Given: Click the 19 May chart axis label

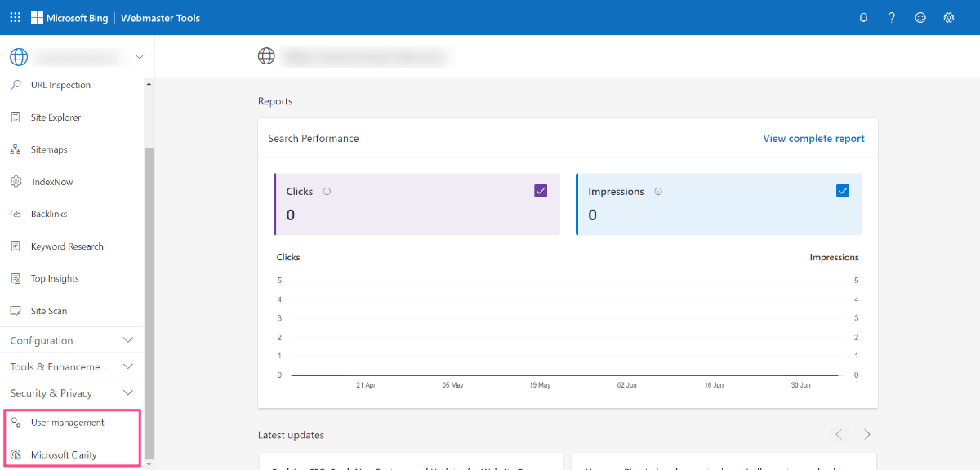Looking at the screenshot, I should pos(540,385).
